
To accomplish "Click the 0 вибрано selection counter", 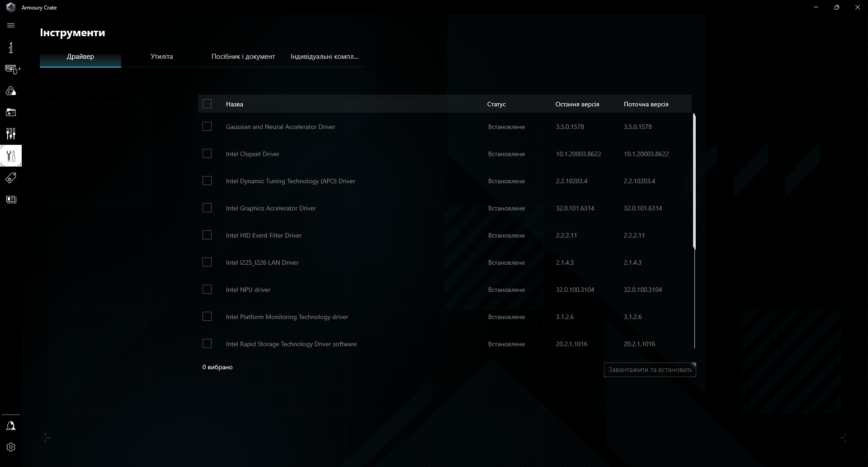I will coord(217,367).
